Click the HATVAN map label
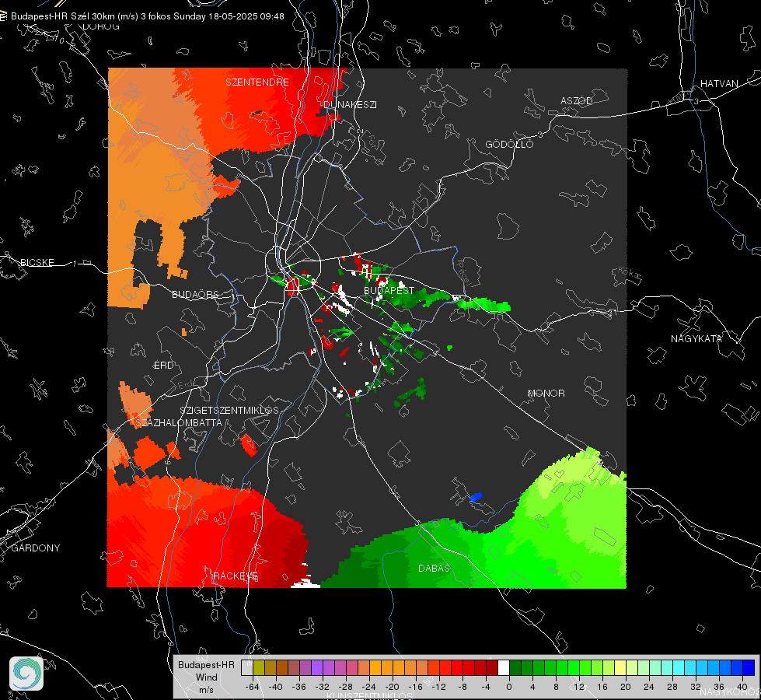Image resolution: width=761 pixels, height=700 pixels. click(719, 83)
